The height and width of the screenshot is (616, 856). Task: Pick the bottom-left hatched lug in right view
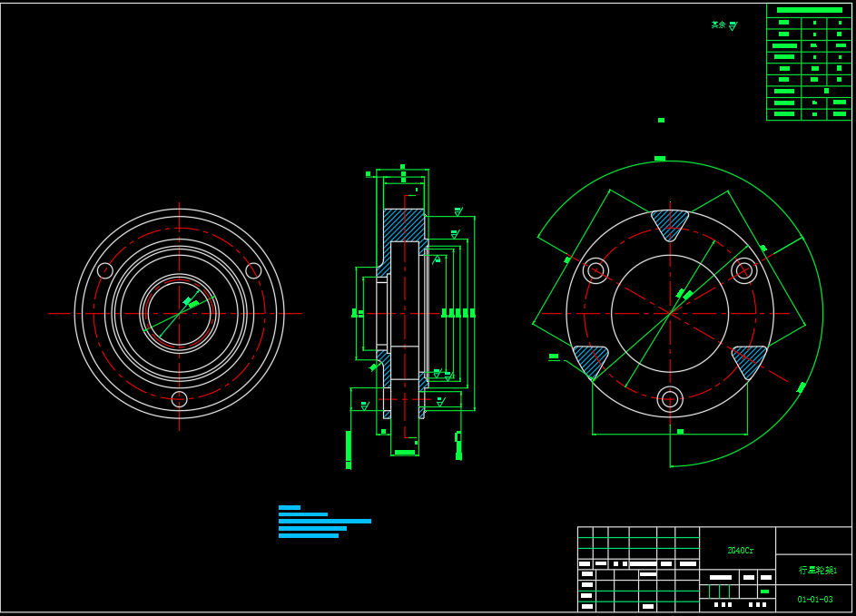tap(592, 359)
